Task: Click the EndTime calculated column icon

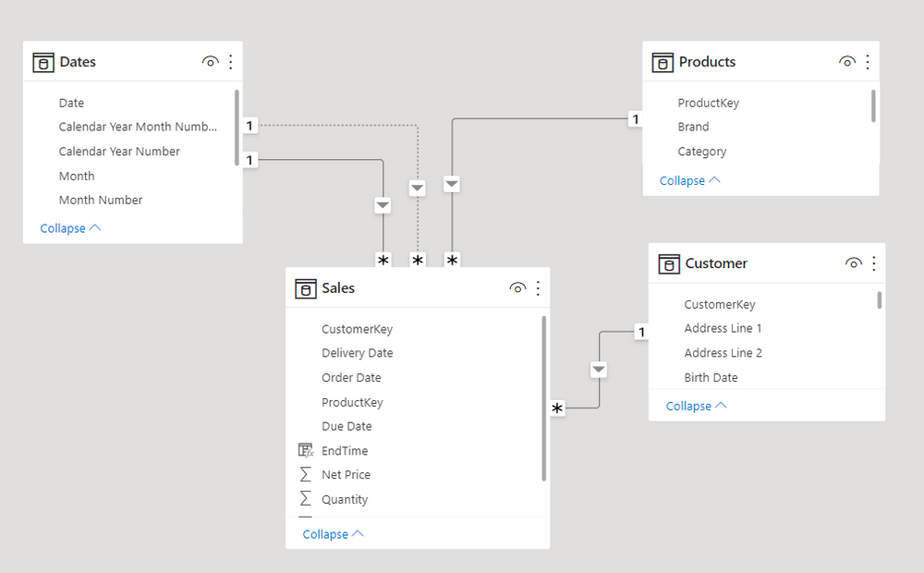Action: 306,451
